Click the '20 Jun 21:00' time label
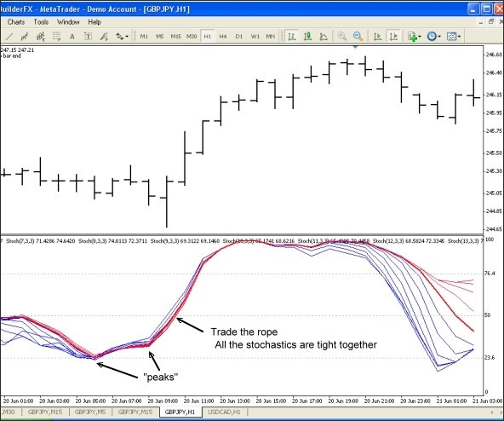Viewport: 504px width, 421px height. pyautogui.click(x=380, y=401)
